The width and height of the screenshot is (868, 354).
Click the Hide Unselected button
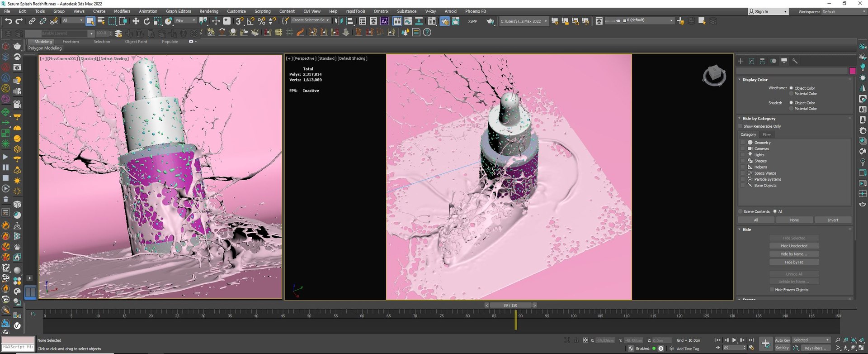pyautogui.click(x=794, y=246)
